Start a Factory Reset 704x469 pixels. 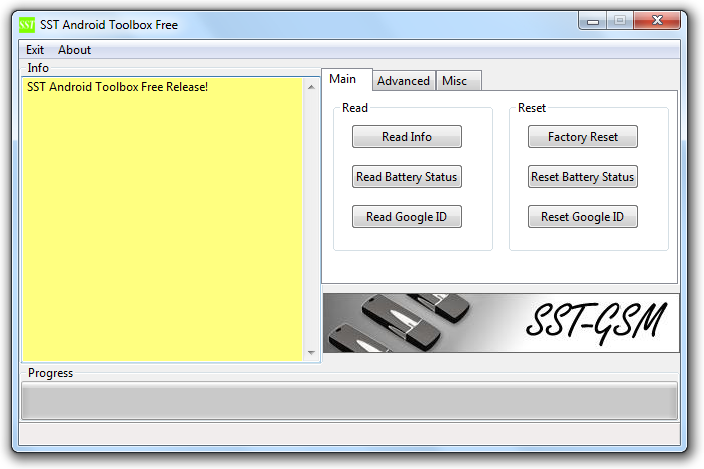[x=583, y=136]
